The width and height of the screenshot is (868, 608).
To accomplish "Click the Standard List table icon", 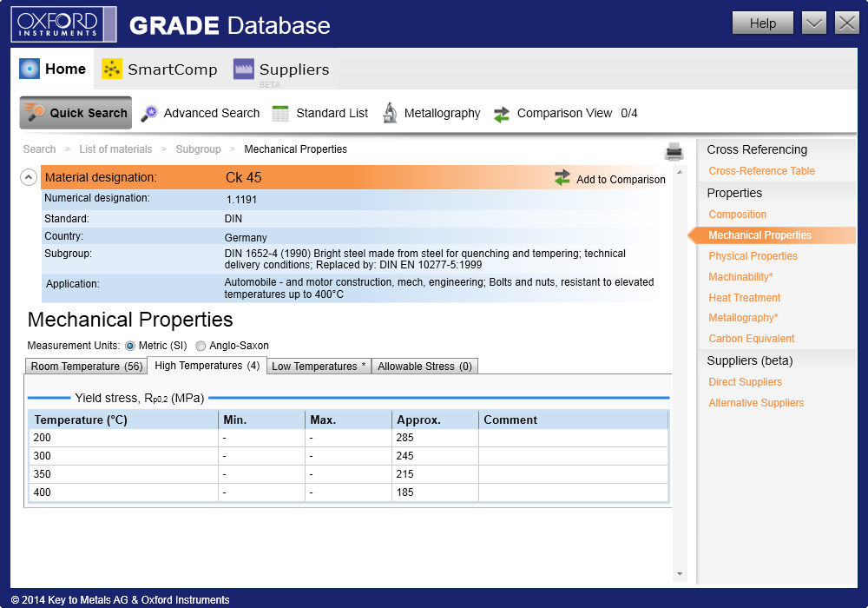I will tap(280, 113).
